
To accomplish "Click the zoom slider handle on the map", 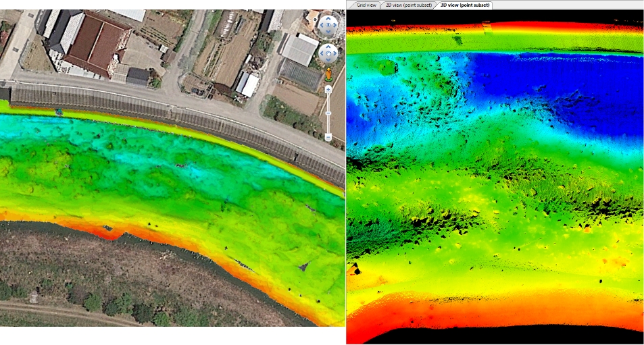I will click(328, 113).
